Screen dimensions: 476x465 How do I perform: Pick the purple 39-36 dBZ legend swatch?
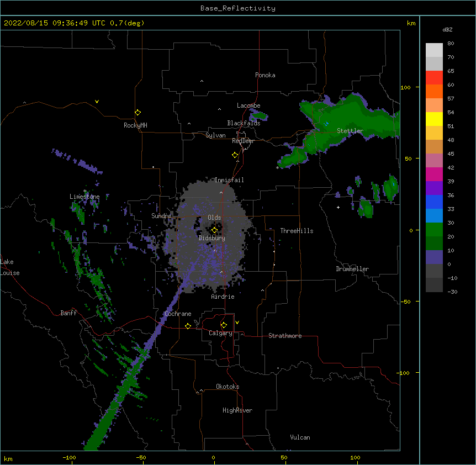(x=434, y=188)
